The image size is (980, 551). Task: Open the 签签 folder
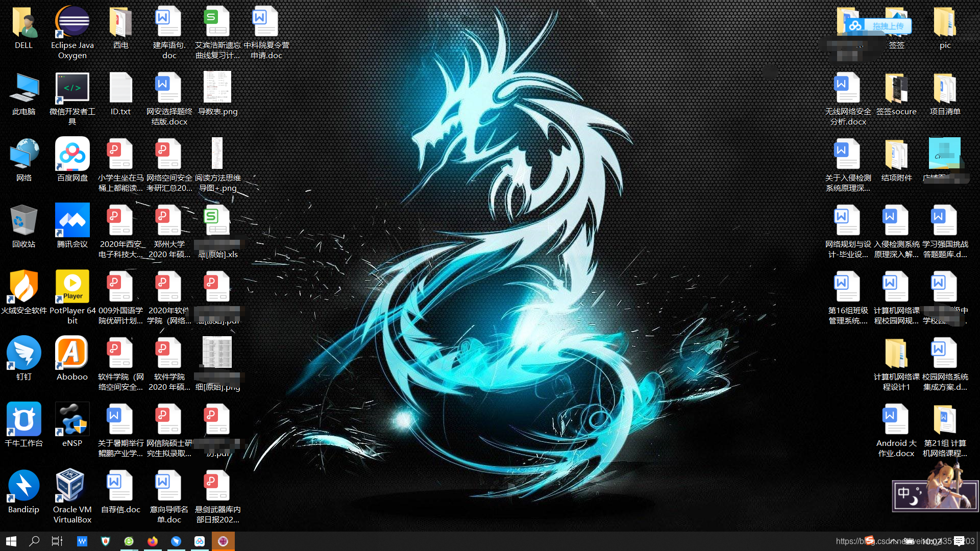pos(896,28)
